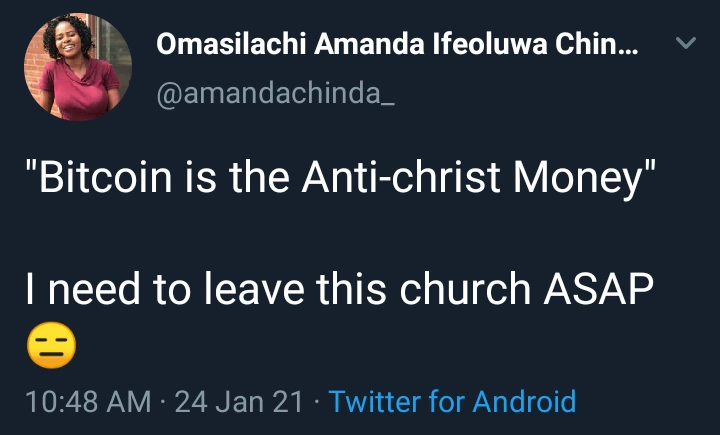Image resolution: width=720 pixels, height=435 pixels.
Task: View the author's profile picture
Action: point(78,67)
